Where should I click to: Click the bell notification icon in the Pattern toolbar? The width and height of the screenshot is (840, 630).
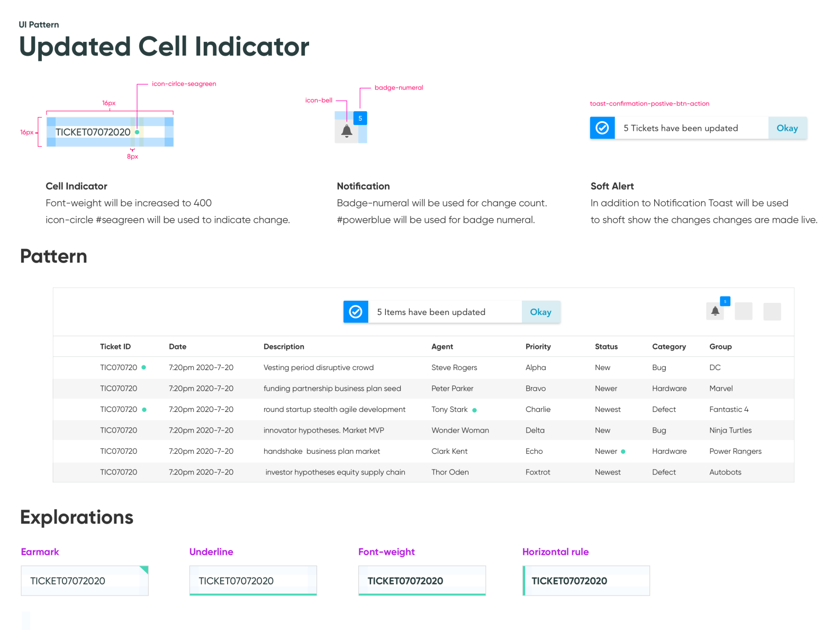(x=715, y=312)
